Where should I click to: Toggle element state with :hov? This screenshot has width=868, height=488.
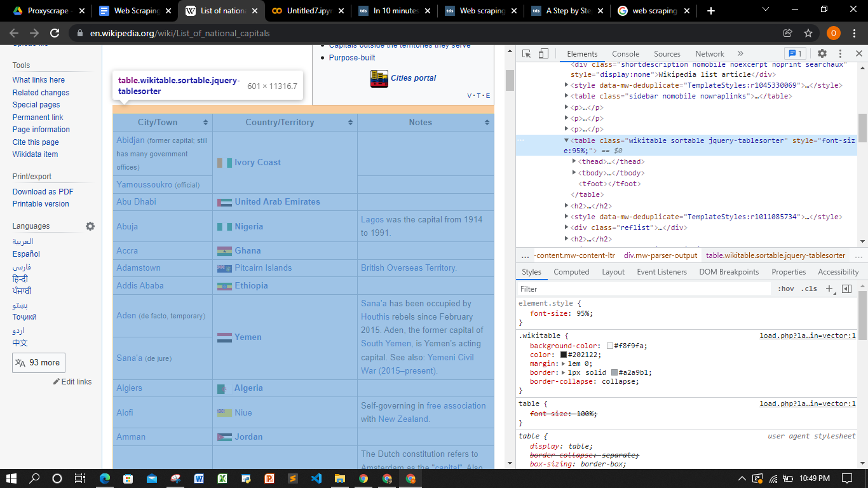tap(787, 288)
